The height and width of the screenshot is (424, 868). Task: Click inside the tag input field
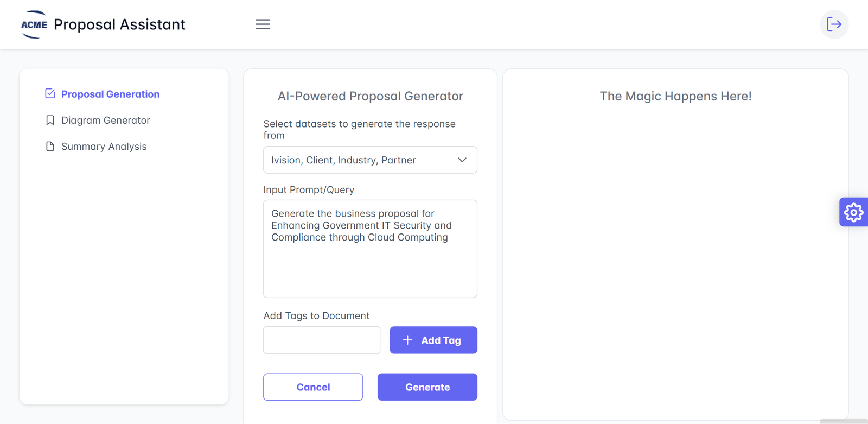pyautogui.click(x=321, y=340)
